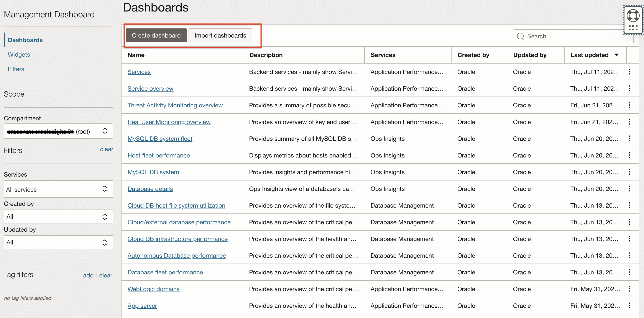Image resolution: width=644 pixels, height=318 pixels.
Task: Open the Created by All dropdown
Action: pos(58,216)
